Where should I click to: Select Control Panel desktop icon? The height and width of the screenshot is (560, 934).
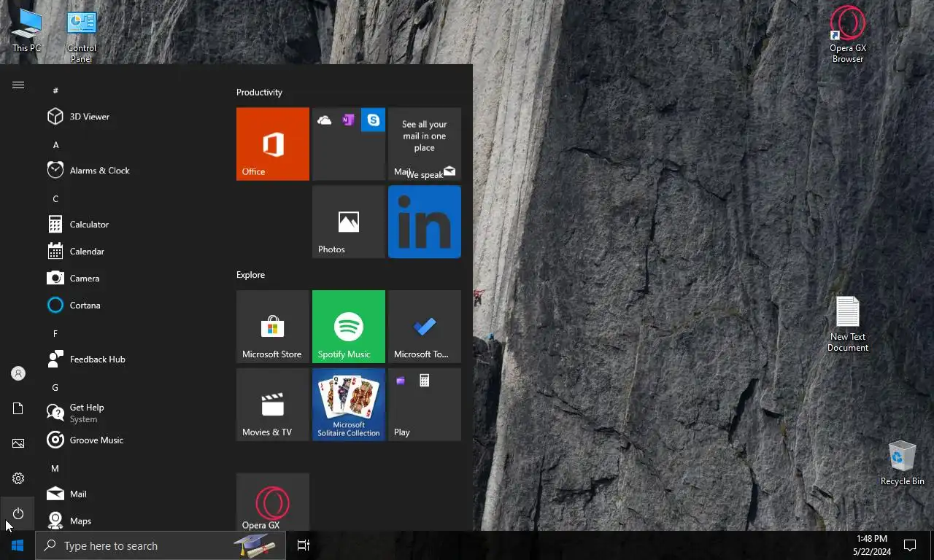[82, 36]
